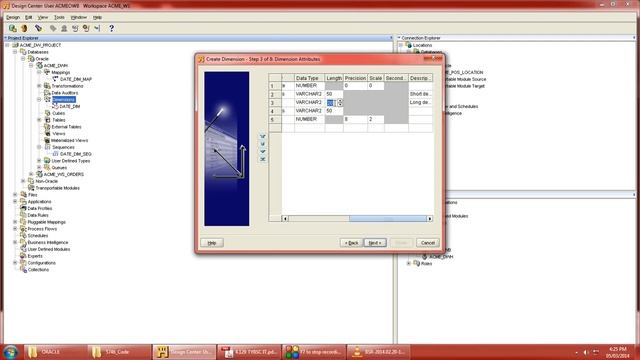Click the Roles icon in Connection Explorer

(x=417, y=263)
